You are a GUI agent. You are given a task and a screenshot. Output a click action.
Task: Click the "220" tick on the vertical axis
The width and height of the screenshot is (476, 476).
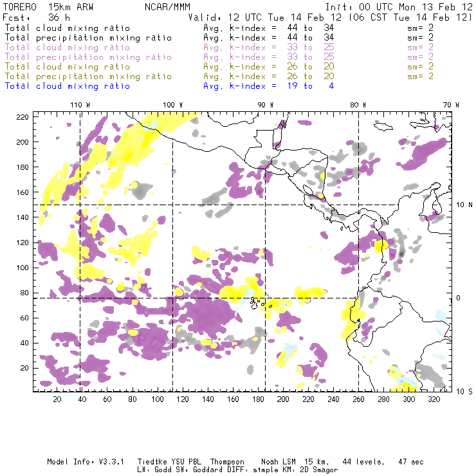pyautogui.click(x=23, y=117)
